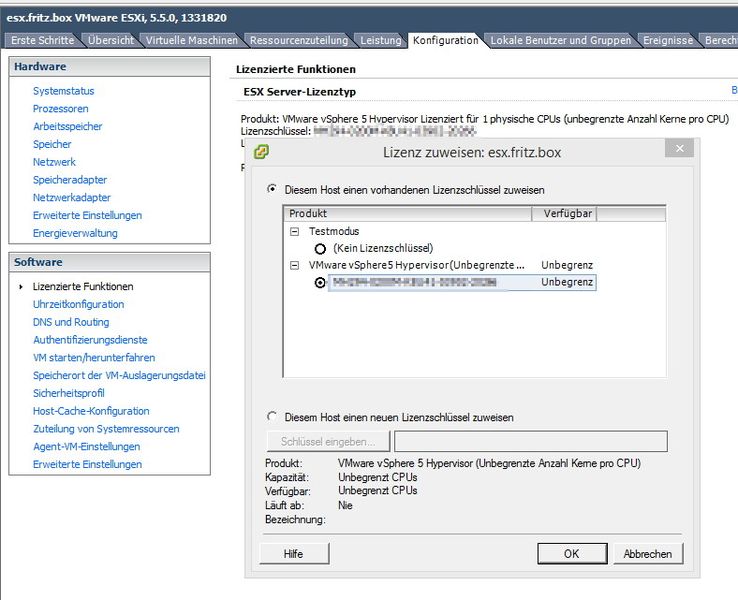
Task: Open Software Erweiterte Einstellungen link
Action: click(x=88, y=464)
